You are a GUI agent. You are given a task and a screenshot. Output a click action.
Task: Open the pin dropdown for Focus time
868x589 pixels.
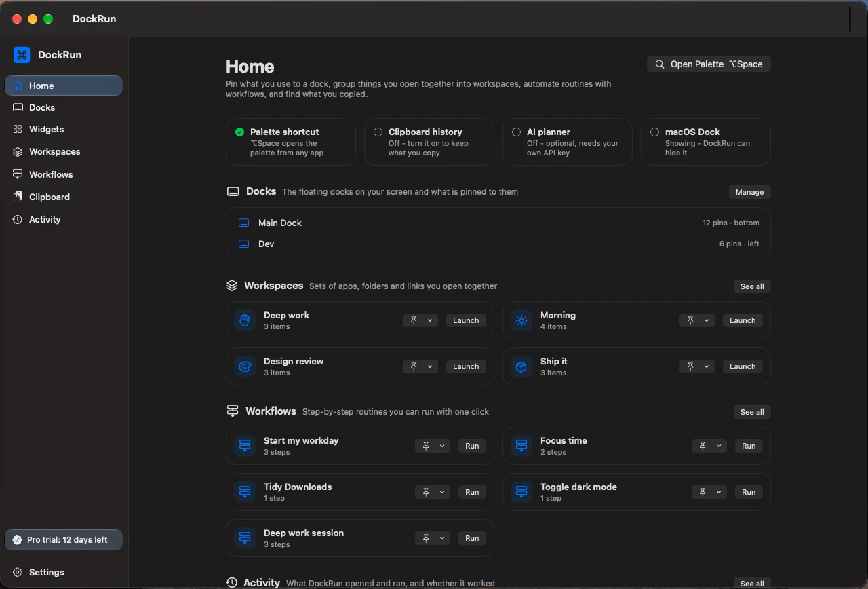(709, 446)
